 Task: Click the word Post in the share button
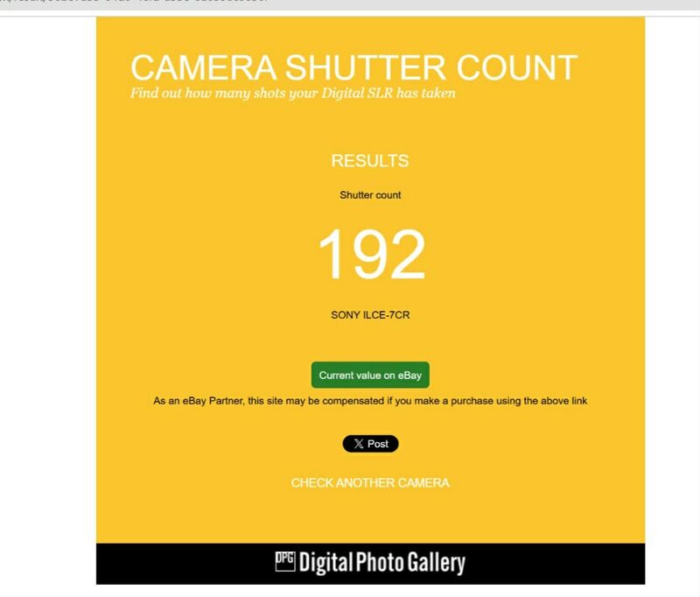pyautogui.click(x=378, y=444)
